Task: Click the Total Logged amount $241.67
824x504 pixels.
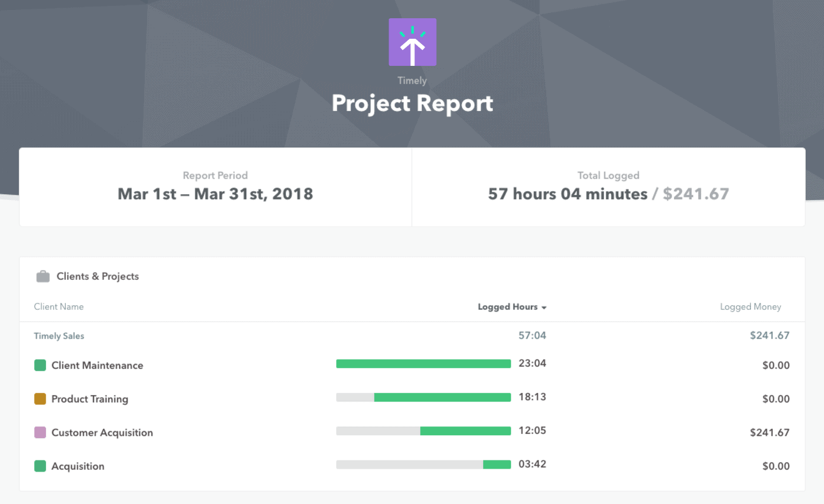Action: (695, 193)
